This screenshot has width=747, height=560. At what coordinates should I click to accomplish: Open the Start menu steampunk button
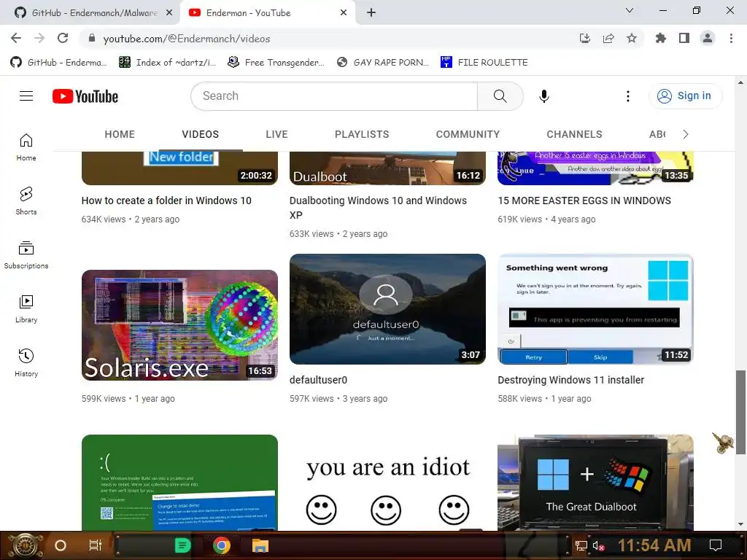point(24,545)
